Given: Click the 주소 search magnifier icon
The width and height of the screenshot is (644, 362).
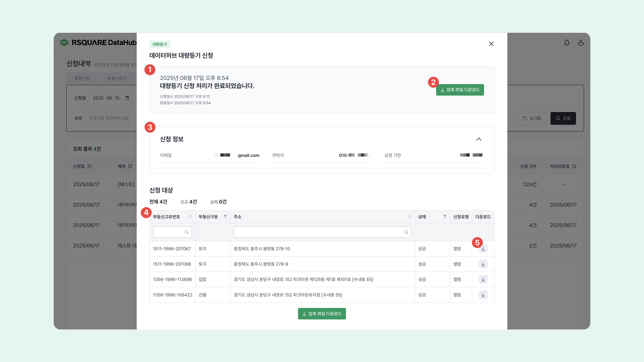Looking at the screenshot, I should (x=406, y=232).
